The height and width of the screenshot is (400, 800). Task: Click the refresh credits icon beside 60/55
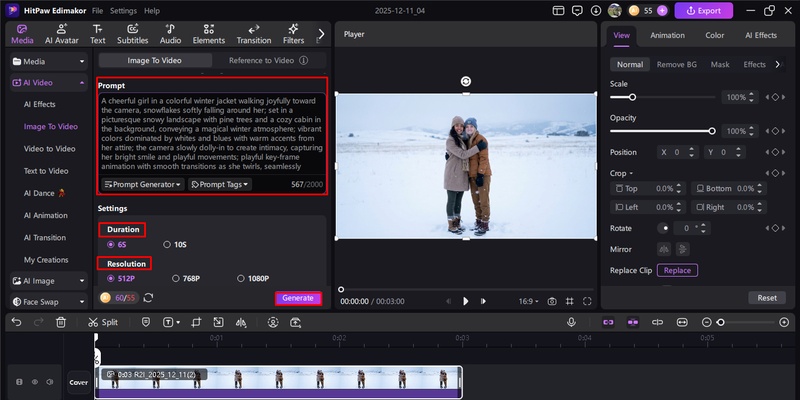pos(148,298)
